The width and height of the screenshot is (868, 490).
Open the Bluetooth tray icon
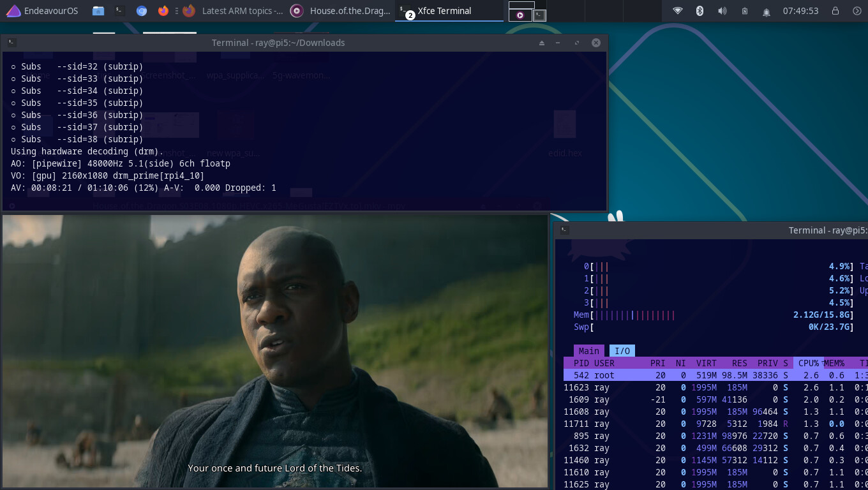coord(700,11)
